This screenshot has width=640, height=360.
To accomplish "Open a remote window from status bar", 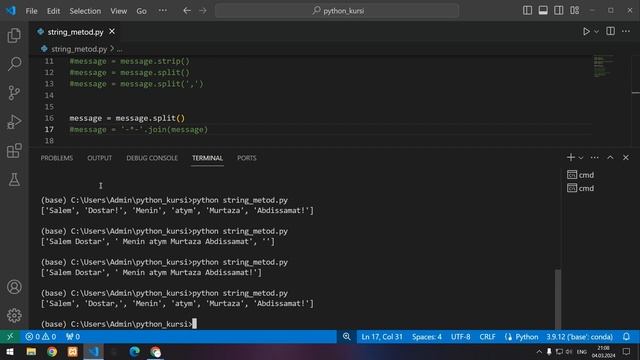I will click(x=10, y=337).
